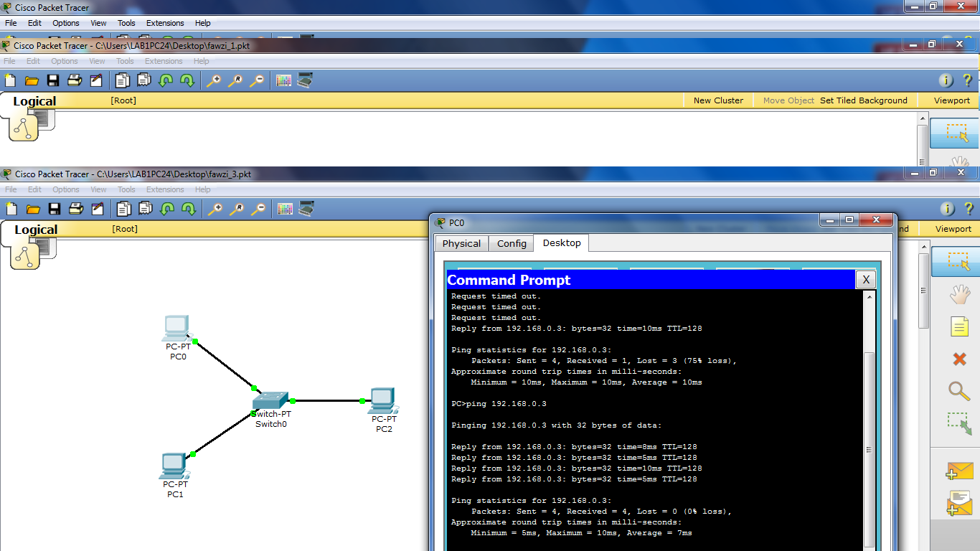Click the info icon in fawzi_1 window
Image resolution: width=980 pixels, height=551 pixels.
tap(946, 80)
